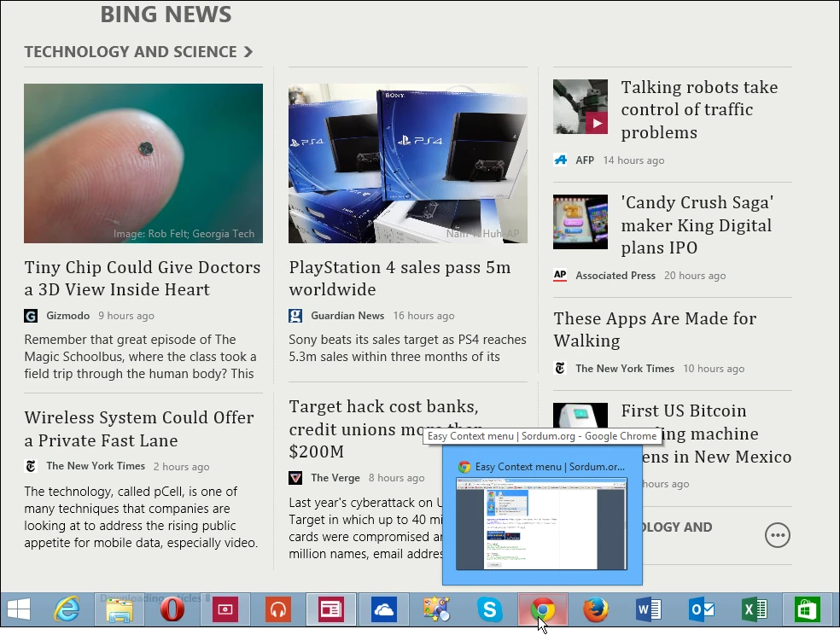Open the Windows Store taskbar icon
The image size is (840, 635).
[807, 609]
